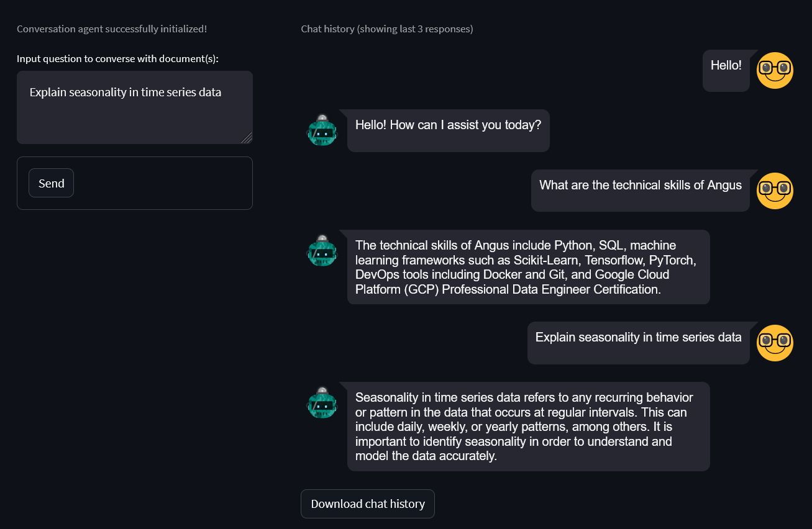Select the "Hello! How can I assist you today?" reply

click(449, 130)
